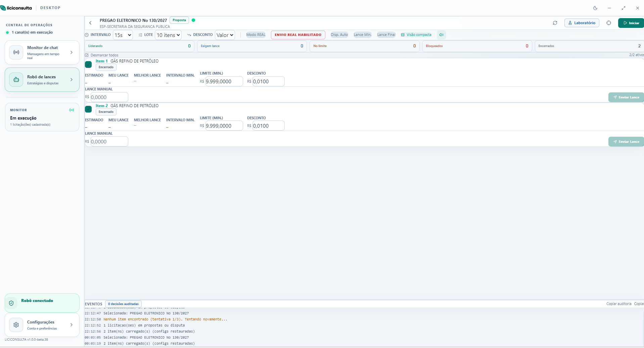Screen dimensions: 644x348
Task: Click Item 1 Limite (Mín.) input field
Action: point(224,81)
